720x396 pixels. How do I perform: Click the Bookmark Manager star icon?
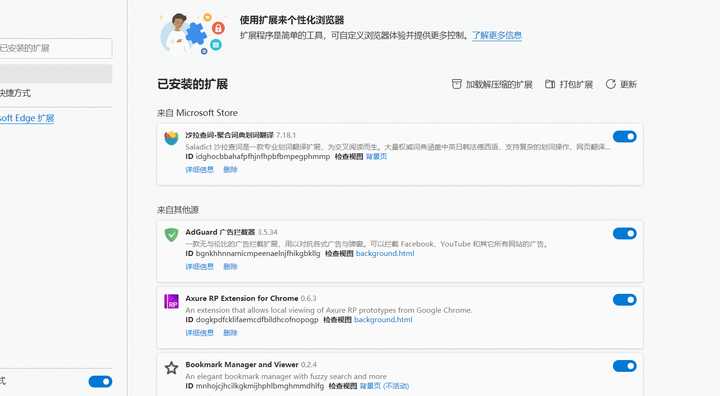pos(171,368)
